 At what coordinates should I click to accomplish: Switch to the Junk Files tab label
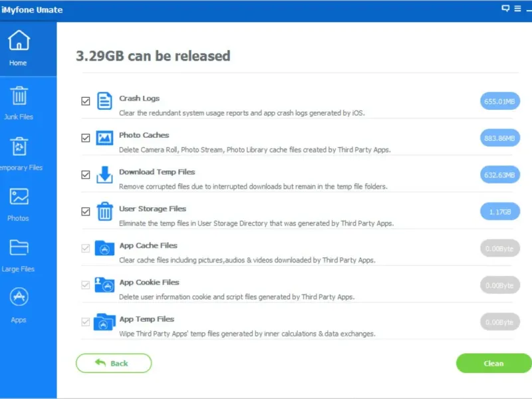19,117
